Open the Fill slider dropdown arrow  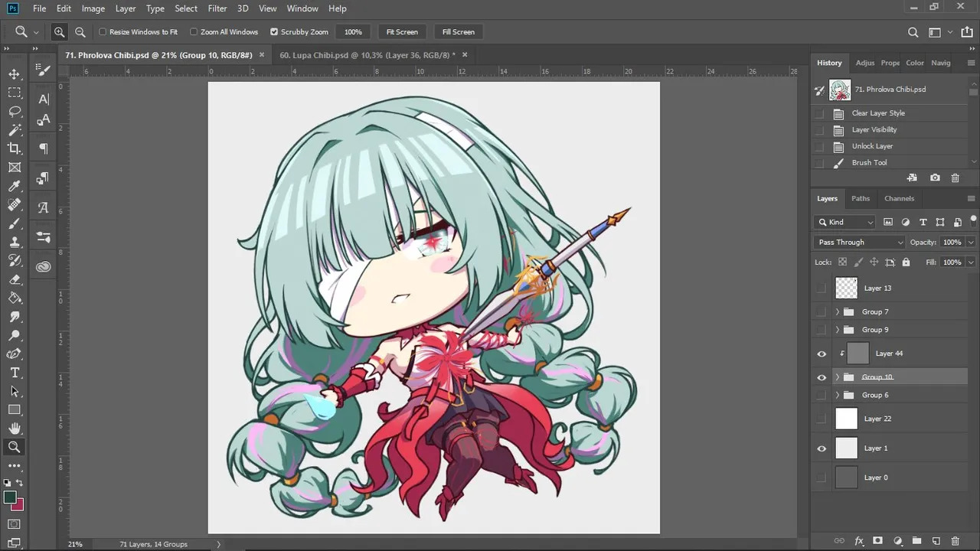point(971,262)
